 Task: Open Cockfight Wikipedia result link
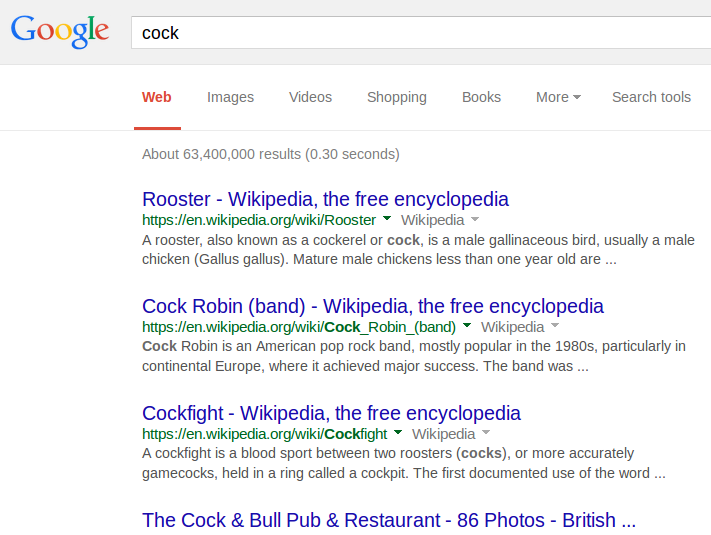tap(331, 413)
